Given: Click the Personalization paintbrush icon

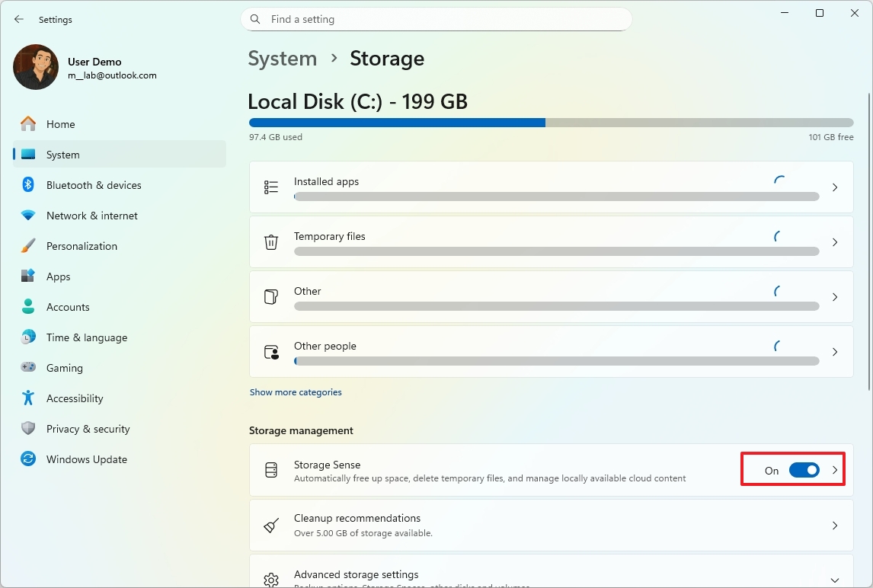Looking at the screenshot, I should coord(28,246).
